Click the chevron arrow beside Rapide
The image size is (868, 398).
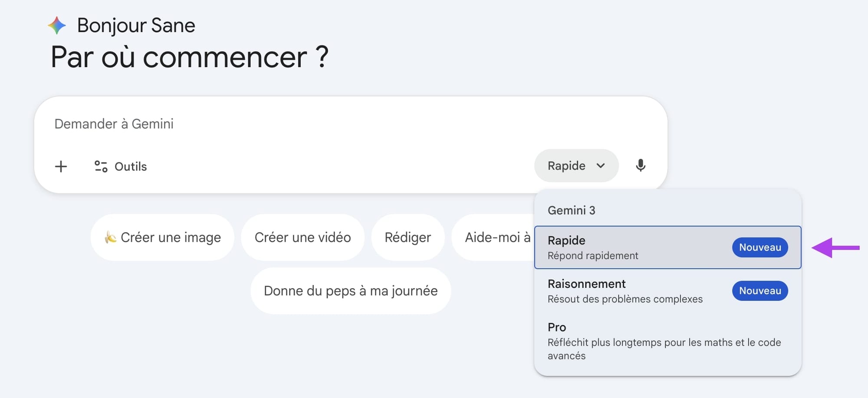tap(601, 166)
